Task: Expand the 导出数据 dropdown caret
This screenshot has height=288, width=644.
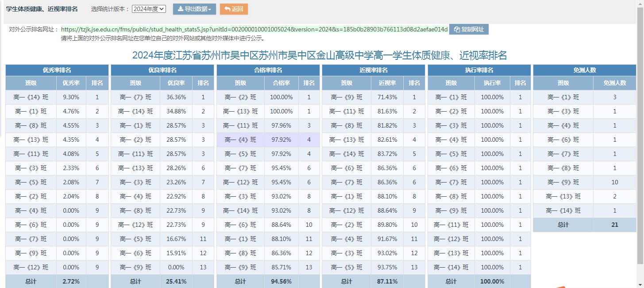Action: point(209,9)
